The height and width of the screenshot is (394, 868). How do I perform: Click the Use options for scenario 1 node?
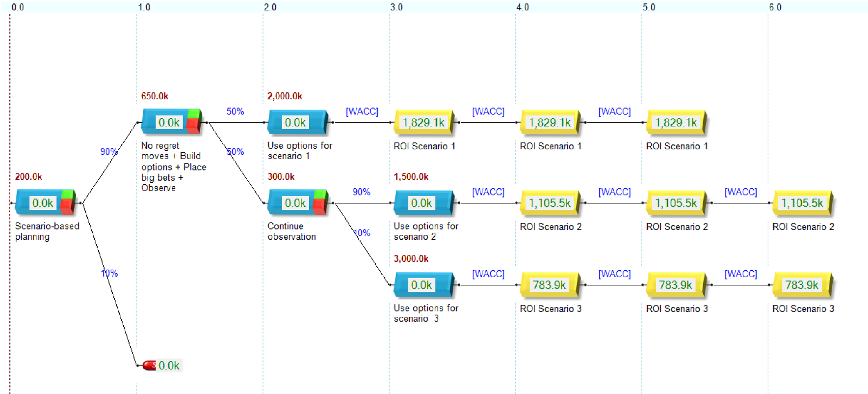(297, 122)
